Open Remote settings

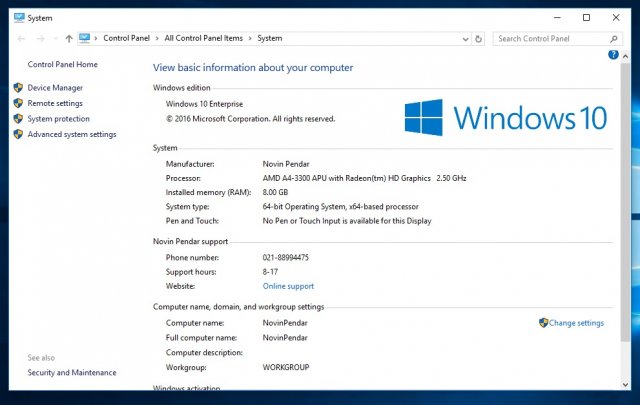pyautogui.click(x=55, y=103)
